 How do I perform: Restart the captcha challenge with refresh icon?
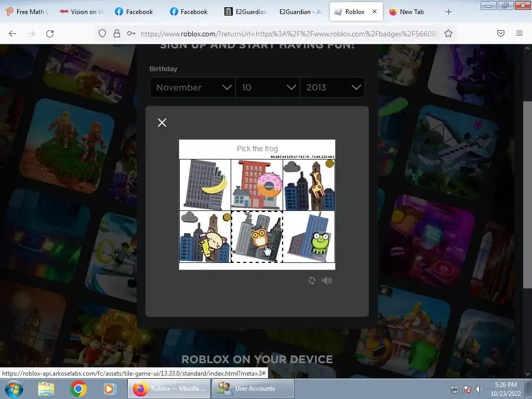(x=312, y=281)
